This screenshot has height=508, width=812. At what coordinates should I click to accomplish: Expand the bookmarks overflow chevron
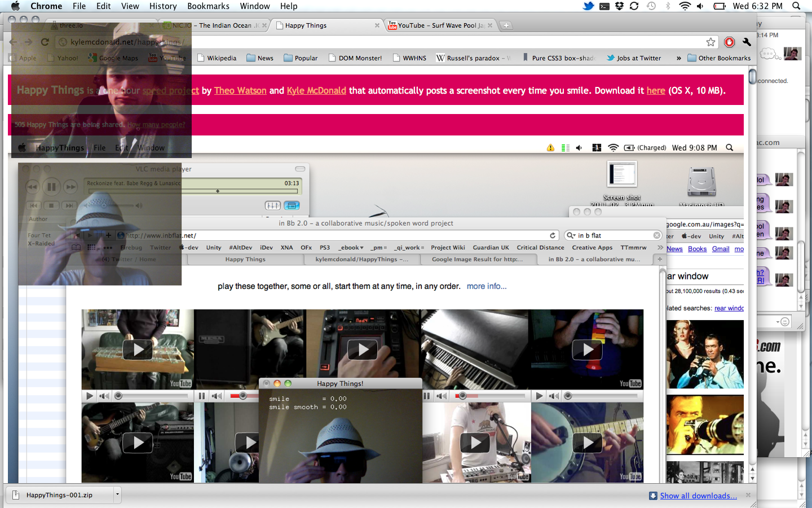678,58
